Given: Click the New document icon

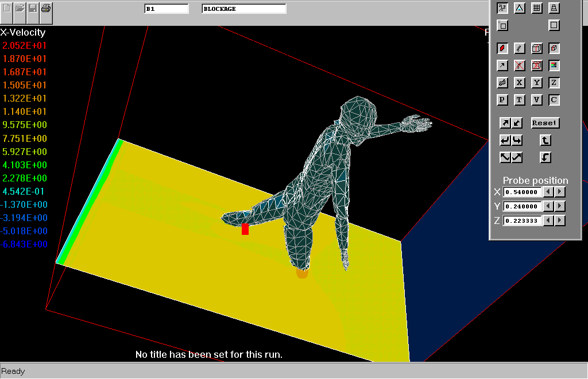Looking at the screenshot, I should point(7,9).
